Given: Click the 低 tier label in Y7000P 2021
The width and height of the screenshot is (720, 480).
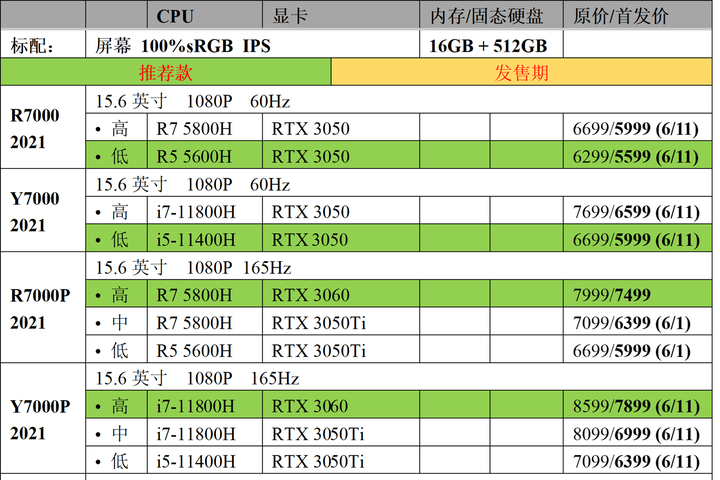Looking at the screenshot, I should coord(119,462).
